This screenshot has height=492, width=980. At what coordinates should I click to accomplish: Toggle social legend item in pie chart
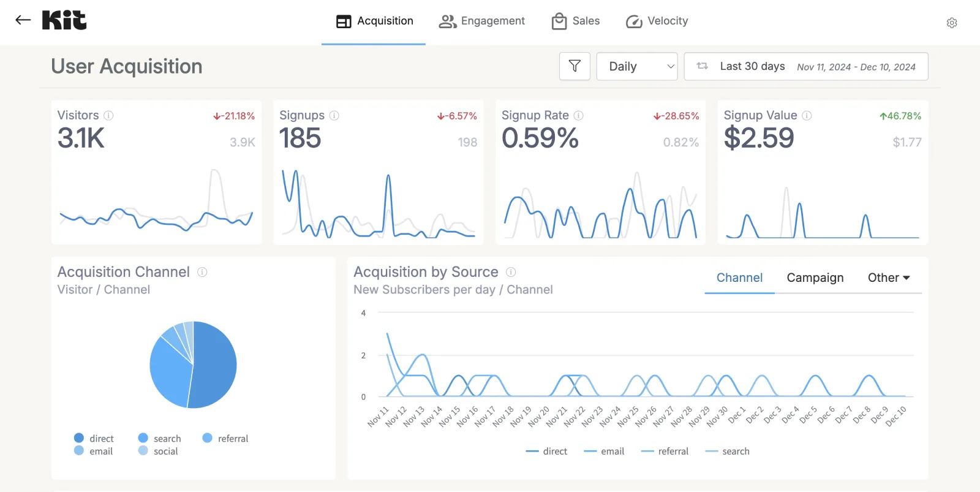point(158,452)
